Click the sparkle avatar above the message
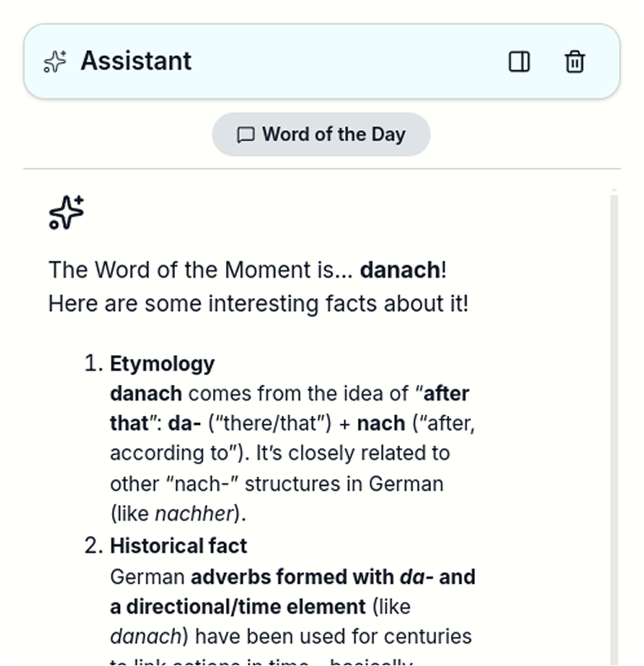Viewport: 644px width, 666px height. (66, 213)
